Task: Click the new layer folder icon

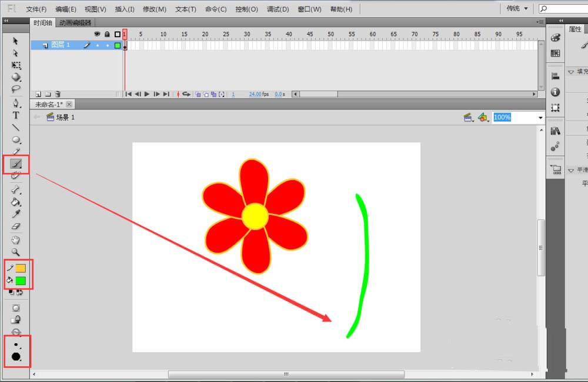Action: pyautogui.click(x=48, y=94)
